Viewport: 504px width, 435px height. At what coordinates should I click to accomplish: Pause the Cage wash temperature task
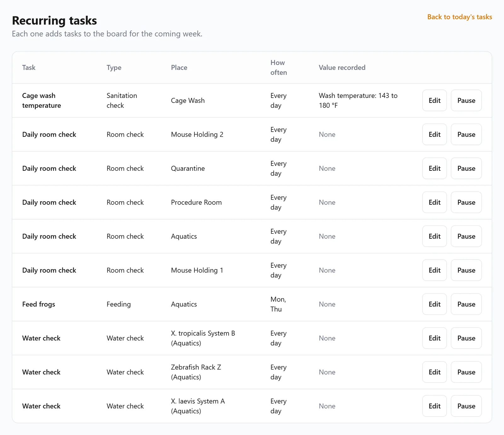(466, 100)
